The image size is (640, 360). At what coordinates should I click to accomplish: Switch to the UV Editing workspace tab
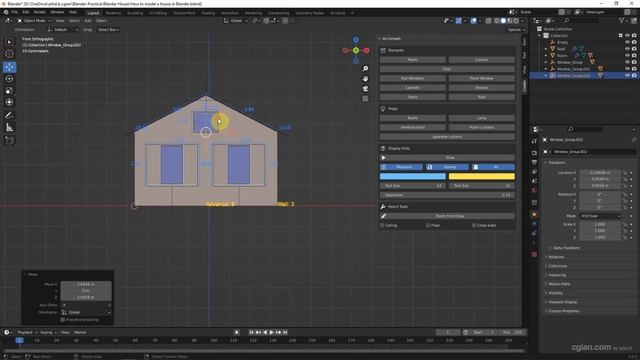(x=158, y=13)
